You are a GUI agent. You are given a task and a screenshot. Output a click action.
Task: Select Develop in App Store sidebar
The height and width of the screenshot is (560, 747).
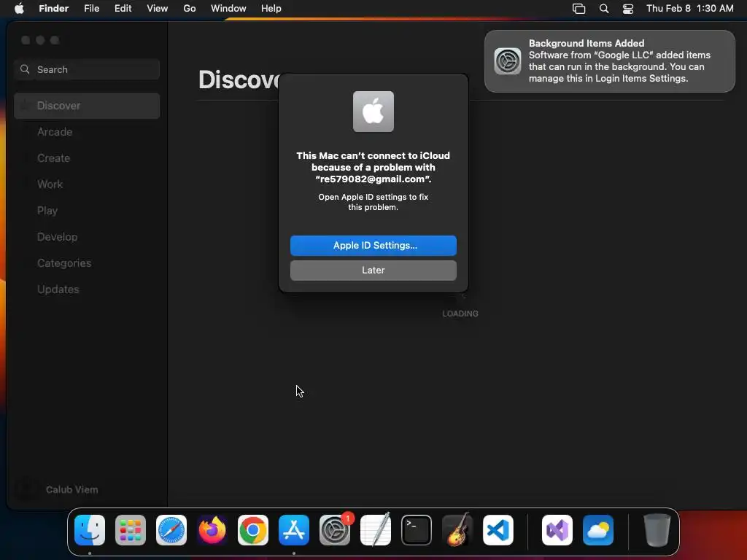point(87,237)
